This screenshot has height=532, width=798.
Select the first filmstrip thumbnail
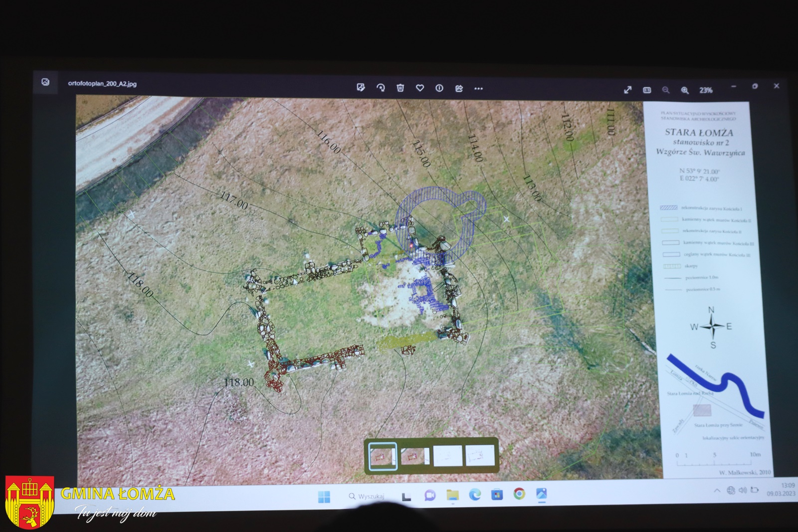(383, 456)
